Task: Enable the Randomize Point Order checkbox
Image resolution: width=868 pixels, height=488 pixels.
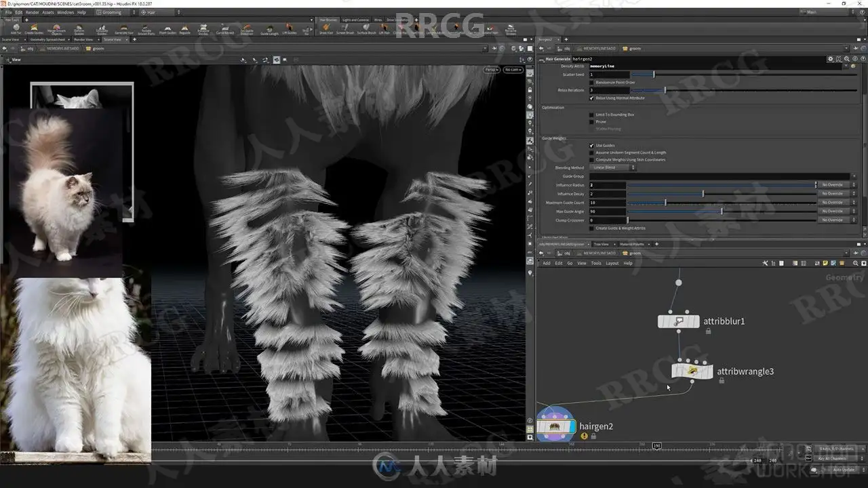Action: click(591, 82)
